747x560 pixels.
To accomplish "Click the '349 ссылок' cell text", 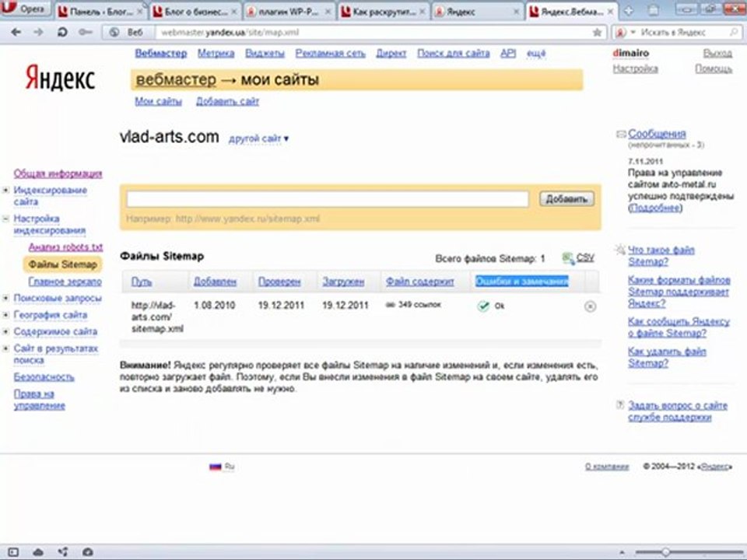I will [x=419, y=305].
